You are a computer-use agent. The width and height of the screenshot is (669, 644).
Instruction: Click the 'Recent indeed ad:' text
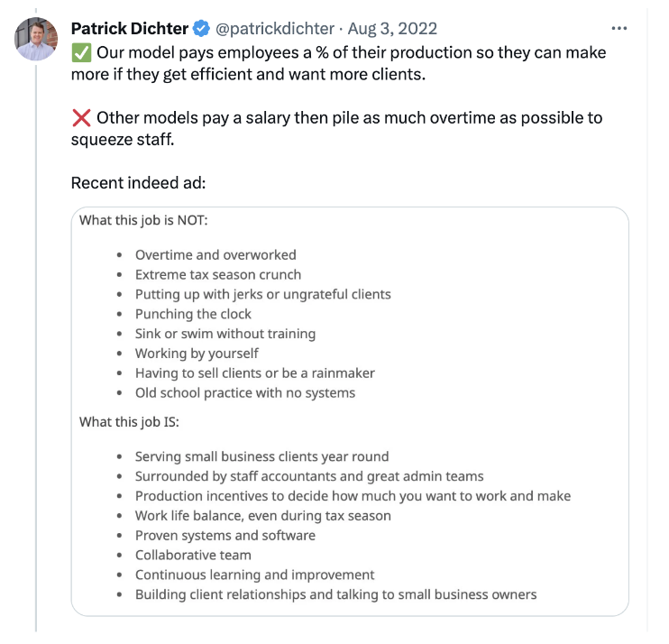point(138,183)
